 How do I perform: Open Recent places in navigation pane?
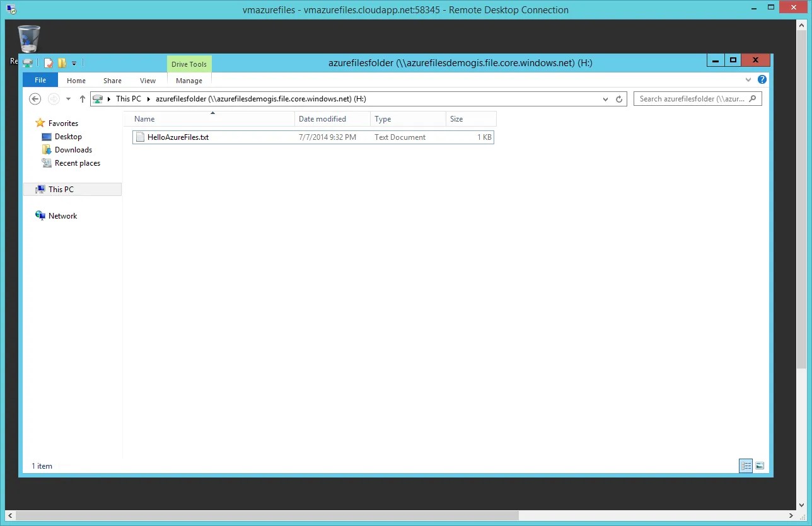click(x=78, y=163)
